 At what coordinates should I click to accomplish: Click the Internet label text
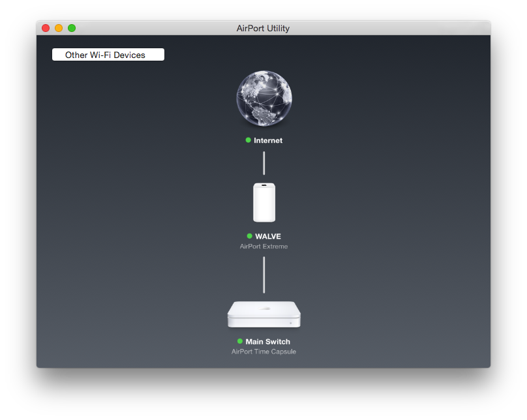268,140
